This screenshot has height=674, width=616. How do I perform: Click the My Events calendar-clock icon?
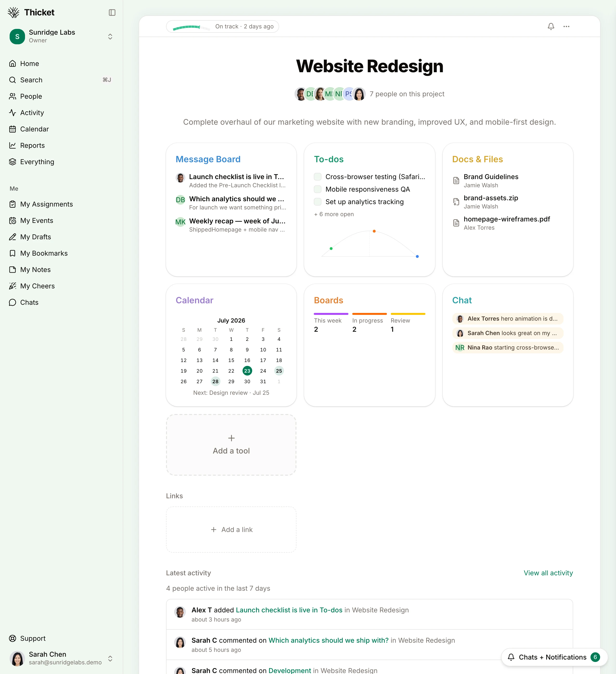13,221
